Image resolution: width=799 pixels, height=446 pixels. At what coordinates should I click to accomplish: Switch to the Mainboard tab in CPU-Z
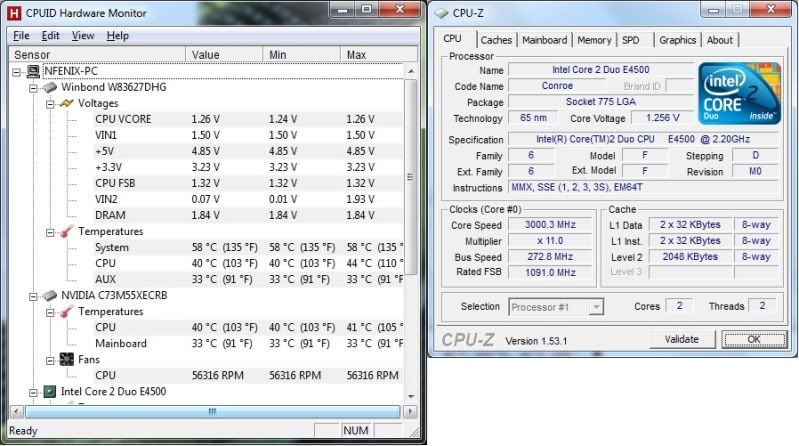pos(544,40)
